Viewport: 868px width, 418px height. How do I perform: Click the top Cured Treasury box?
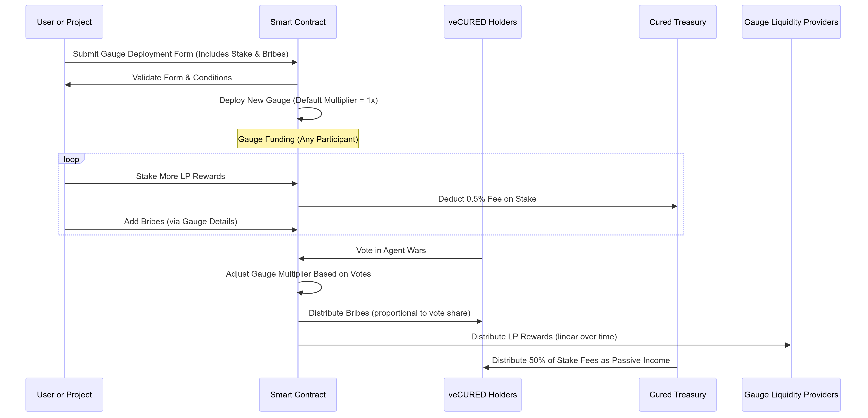[x=677, y=22]
